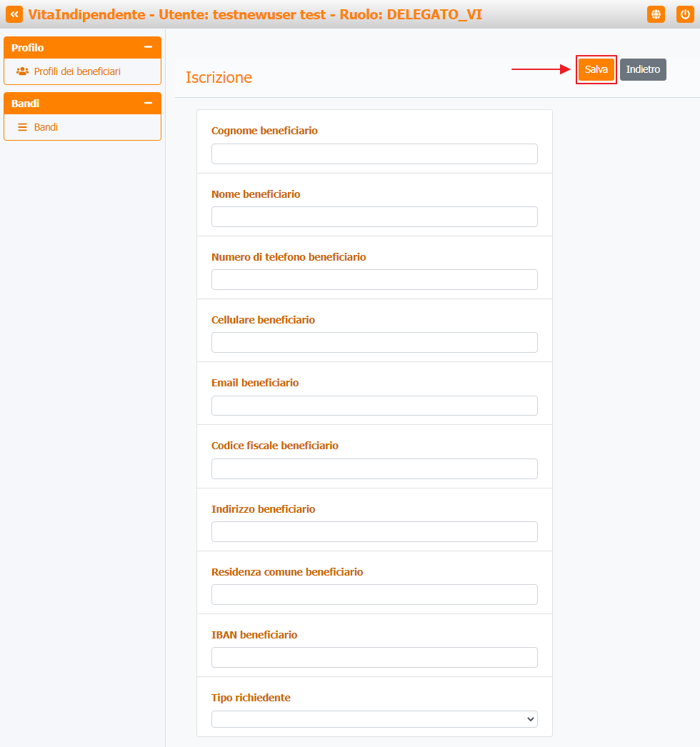
Task: Collapse sidebar with double-chevron icon
Action: click(14, 14)
